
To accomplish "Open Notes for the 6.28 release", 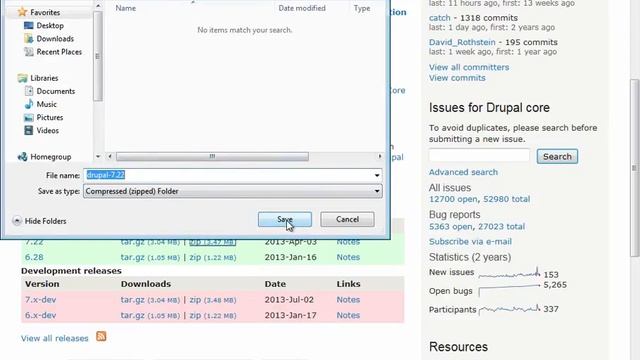I will coord(348,257).
